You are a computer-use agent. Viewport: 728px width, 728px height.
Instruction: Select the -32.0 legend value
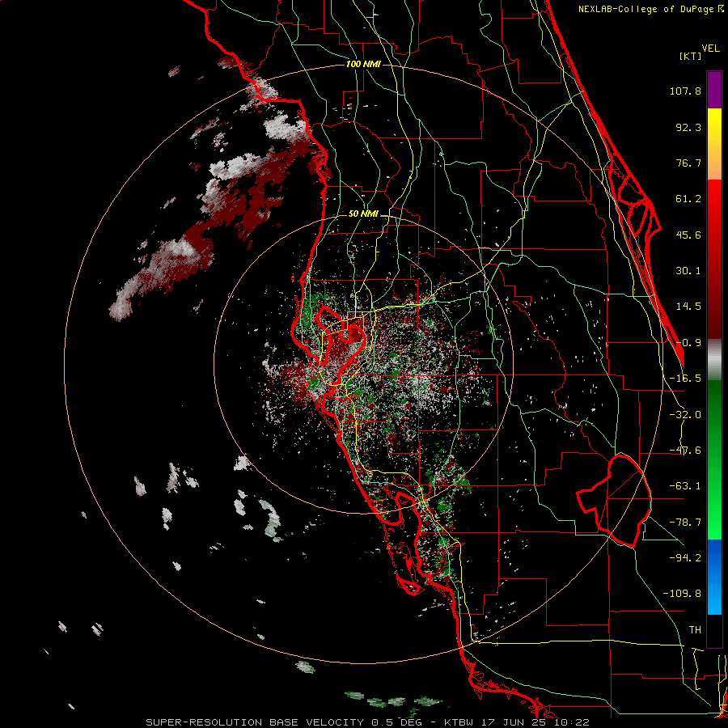(x=685, y=415)
